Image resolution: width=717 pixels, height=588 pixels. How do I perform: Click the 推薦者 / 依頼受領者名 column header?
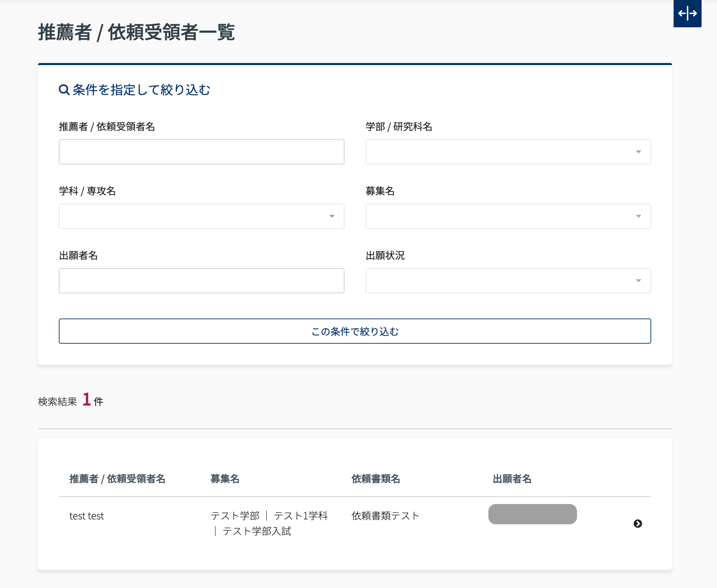117,479
